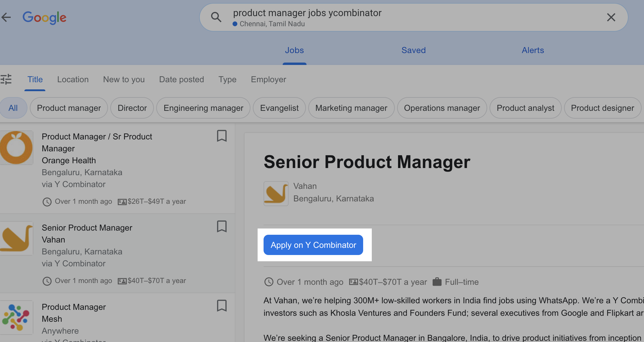Click the Orange Health logo thumbnail

coord(16,147)
